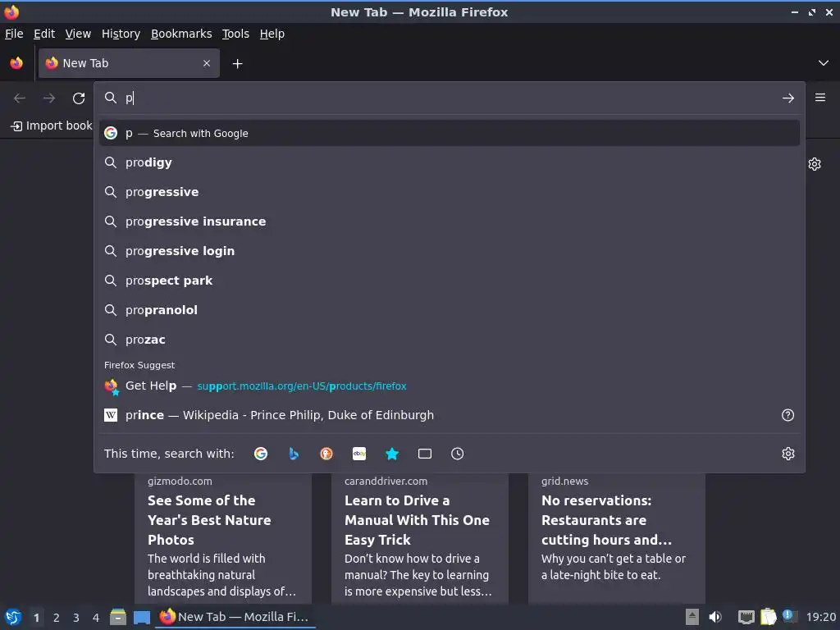Image resolution: width=840 pixels, height=630 pixels.
Task: Select DuckDuckGo one-off search icon
Action: [326, 454]
